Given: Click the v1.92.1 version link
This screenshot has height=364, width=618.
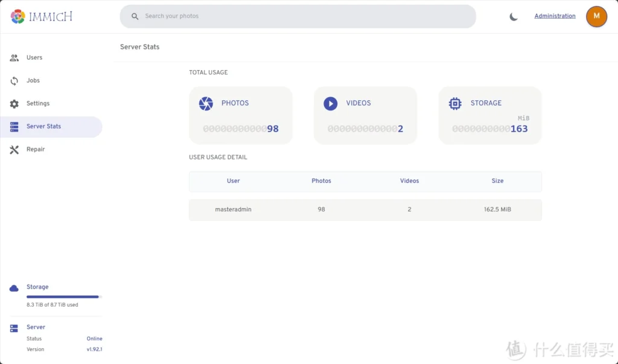Looking at the screenshot, I should 94,350.
